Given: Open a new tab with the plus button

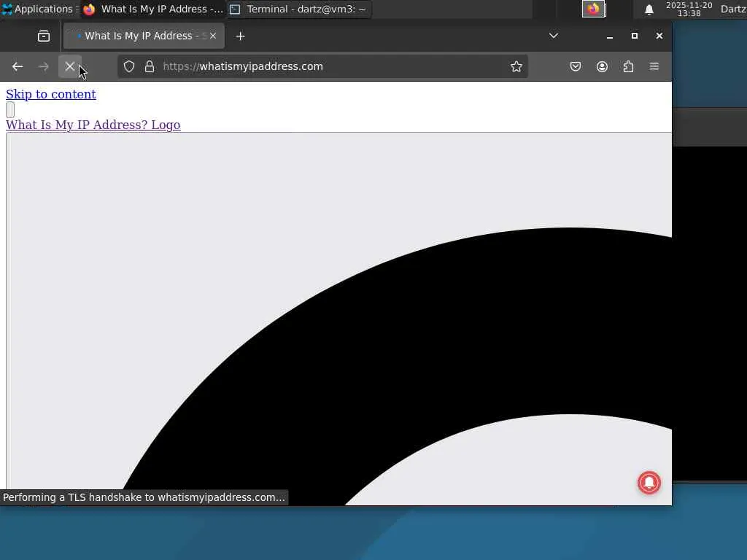Looking at the screenshot, I should click(x=241, y=36).
